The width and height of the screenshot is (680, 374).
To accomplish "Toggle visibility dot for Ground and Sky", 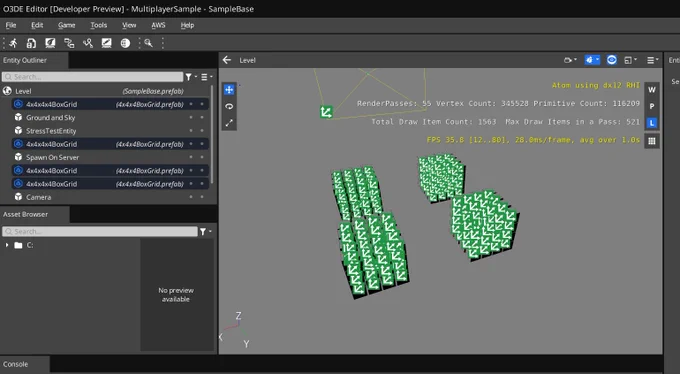I will (191, 117).
